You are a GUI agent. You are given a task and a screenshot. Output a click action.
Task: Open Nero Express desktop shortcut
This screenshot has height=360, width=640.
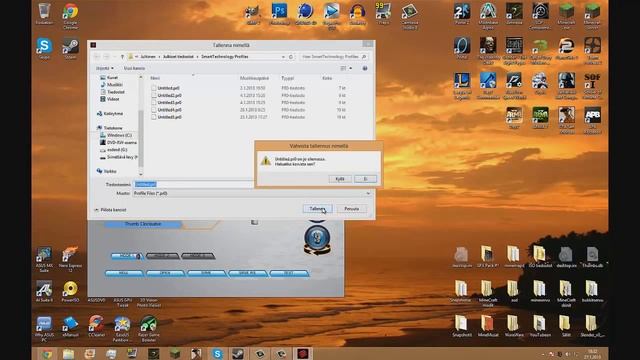tap(70, 259)
